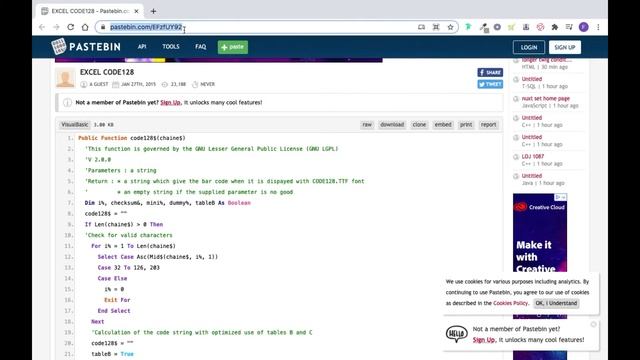640x360 pixels.
Task: Open a new browser tab
Action: coord(153,11)
